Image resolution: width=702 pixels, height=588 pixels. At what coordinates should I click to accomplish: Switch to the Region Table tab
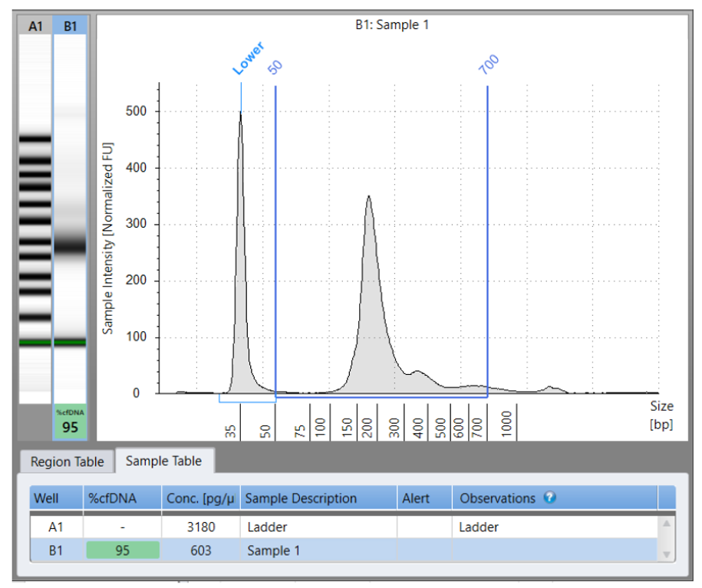pos(68,462)
